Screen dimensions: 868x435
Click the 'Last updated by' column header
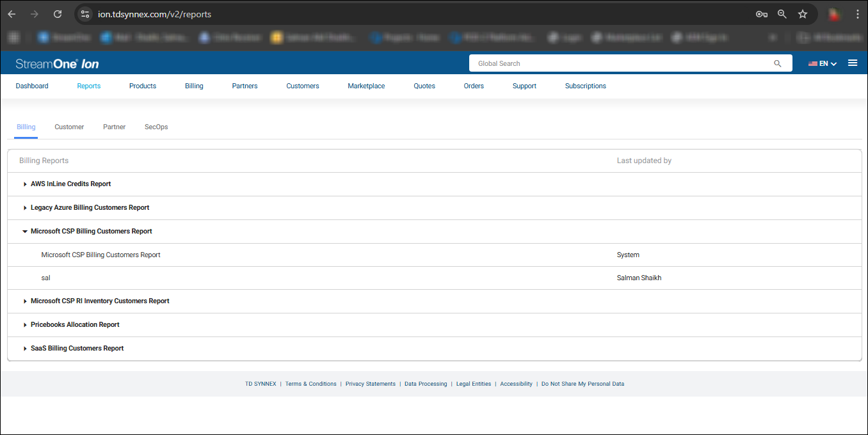click(x=644, y=161)
